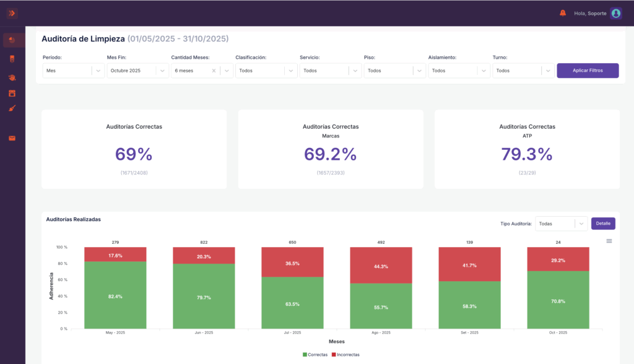634x364 pixels.
Task: Open the Tipo Auditoría 'Todas' dropdown
Action: click(x=561, y=223)
